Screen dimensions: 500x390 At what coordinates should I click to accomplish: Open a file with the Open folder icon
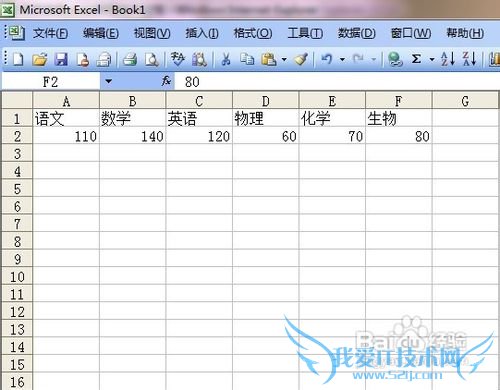[x=40, y=59]
